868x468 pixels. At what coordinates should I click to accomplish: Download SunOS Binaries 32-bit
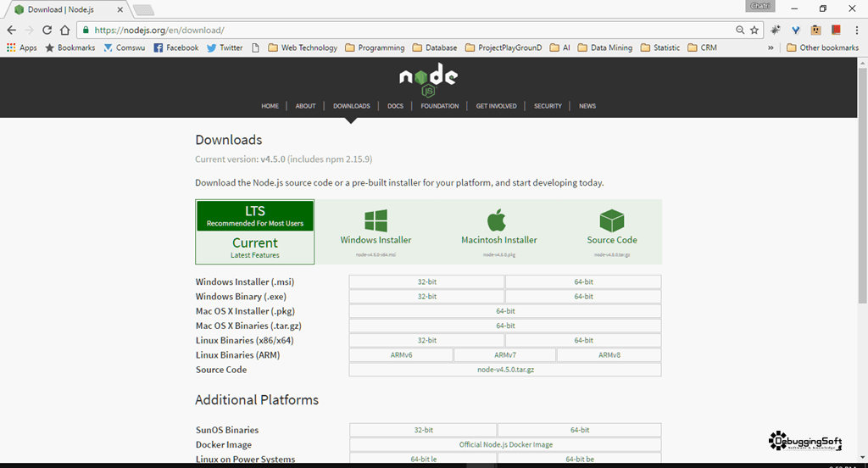(x=424, y=430)
